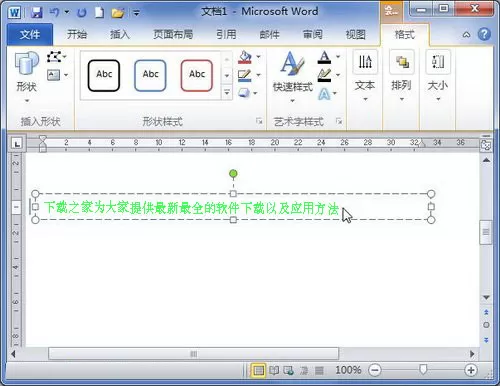Minimize the ribbon with the caret icon

[x=466, y=35]
